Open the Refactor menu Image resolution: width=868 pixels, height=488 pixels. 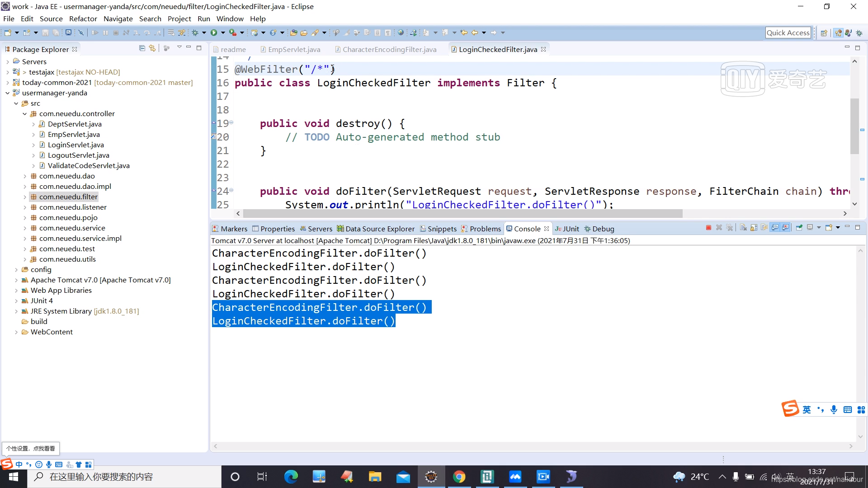pos(83,19)
